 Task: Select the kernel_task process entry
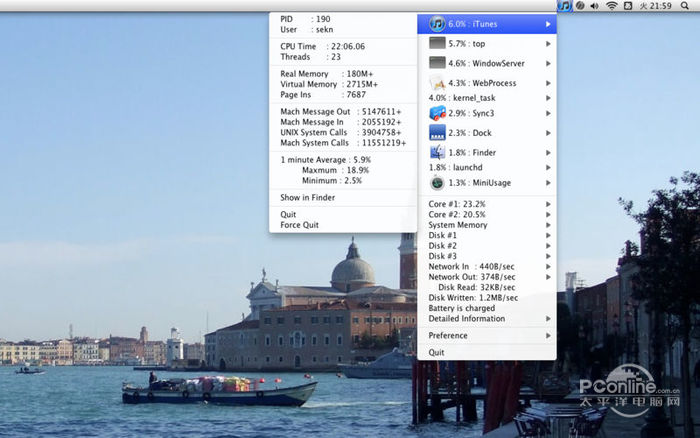coord(461,98)
